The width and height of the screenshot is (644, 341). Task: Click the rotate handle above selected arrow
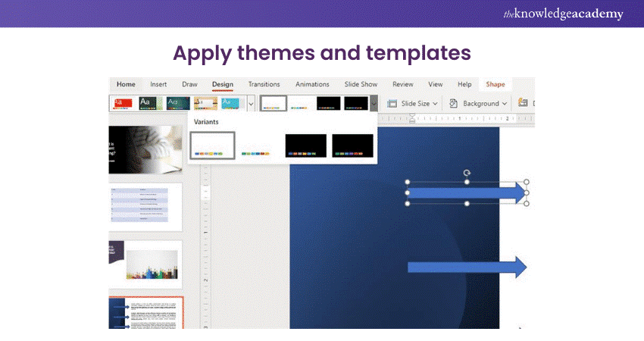click(467, 174)
